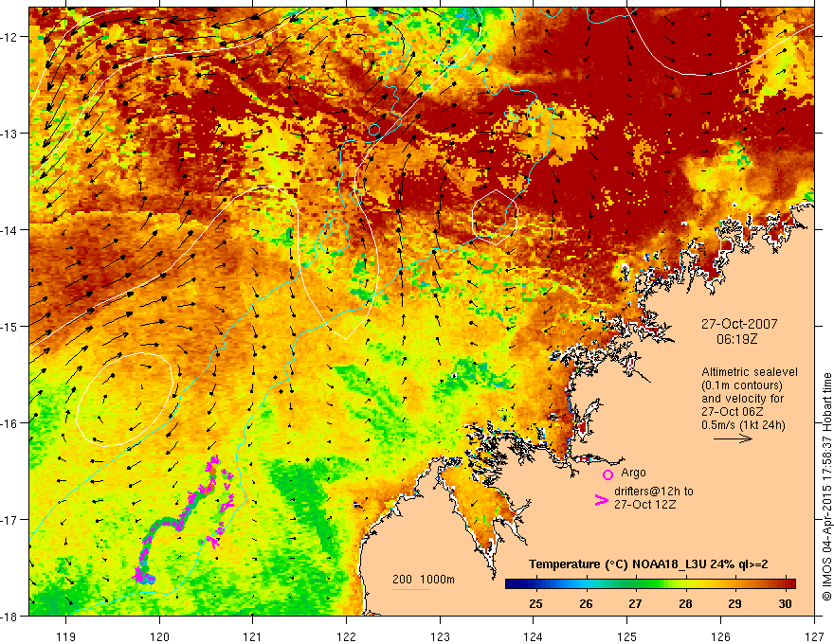Click the 0.5m/s velocity scale arrow
Screen dimensions: 834x644
[x=733, y=438]
